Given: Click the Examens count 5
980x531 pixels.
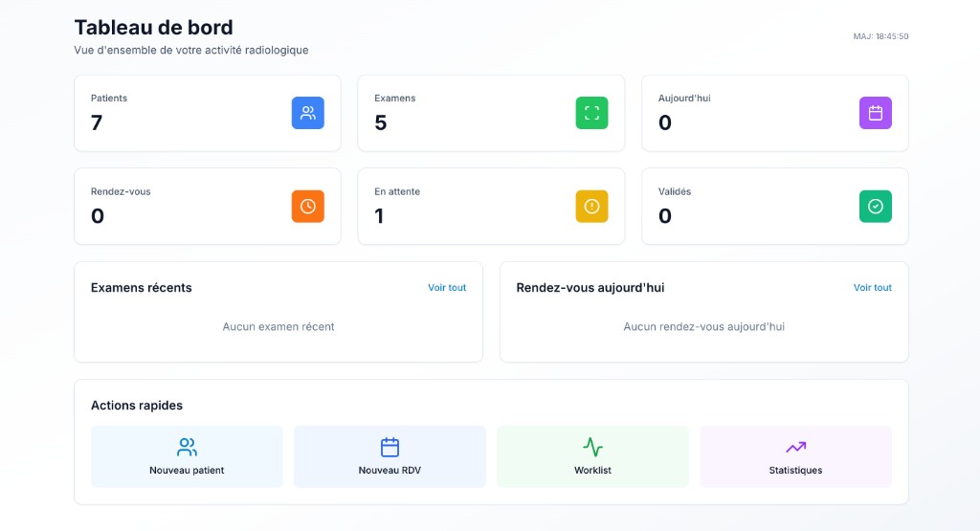Looking at the screenshot, I should point(381,122).
